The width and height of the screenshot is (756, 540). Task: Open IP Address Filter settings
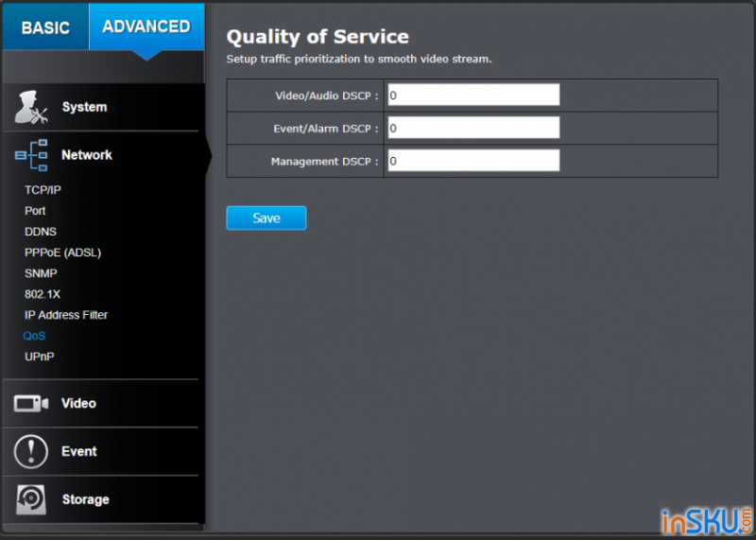click(66, 315)
